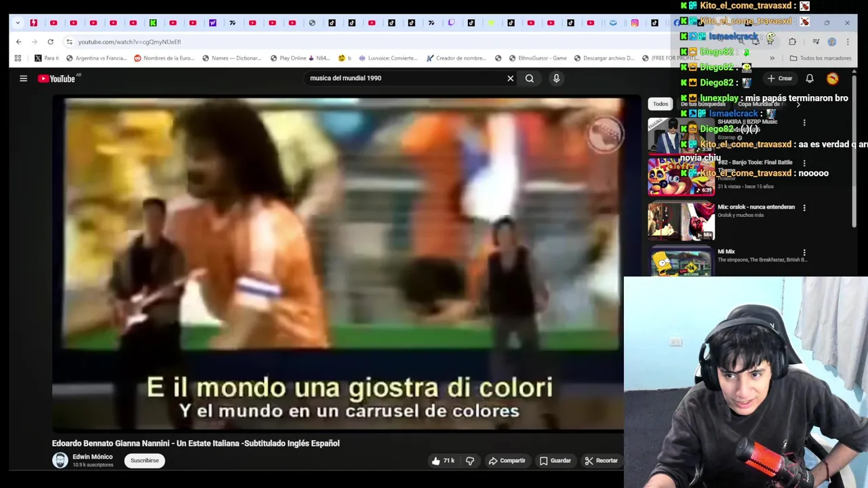
Task: Dislike the video
Action: (470, 461)
